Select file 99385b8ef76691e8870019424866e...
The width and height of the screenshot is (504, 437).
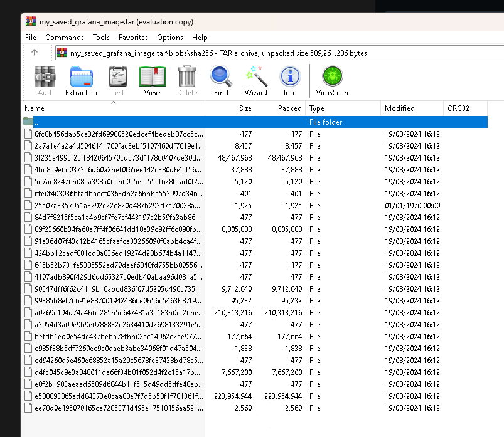(x=118, y=301)
